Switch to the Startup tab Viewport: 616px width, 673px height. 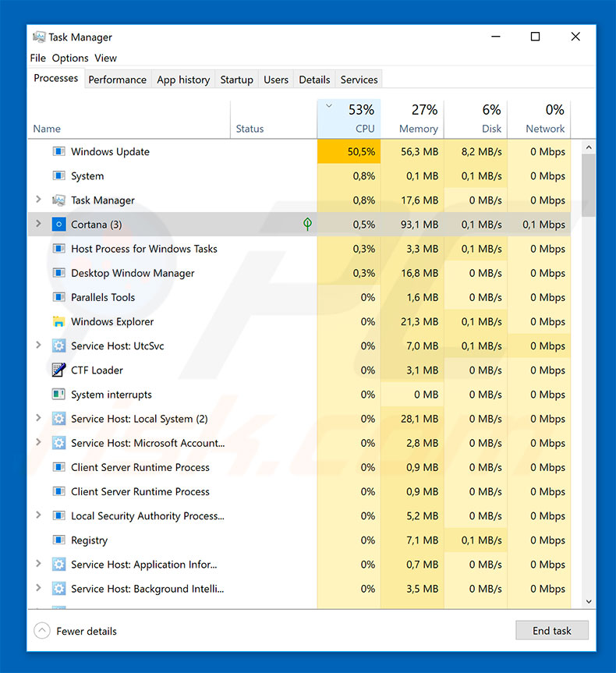tap(236, 80)
